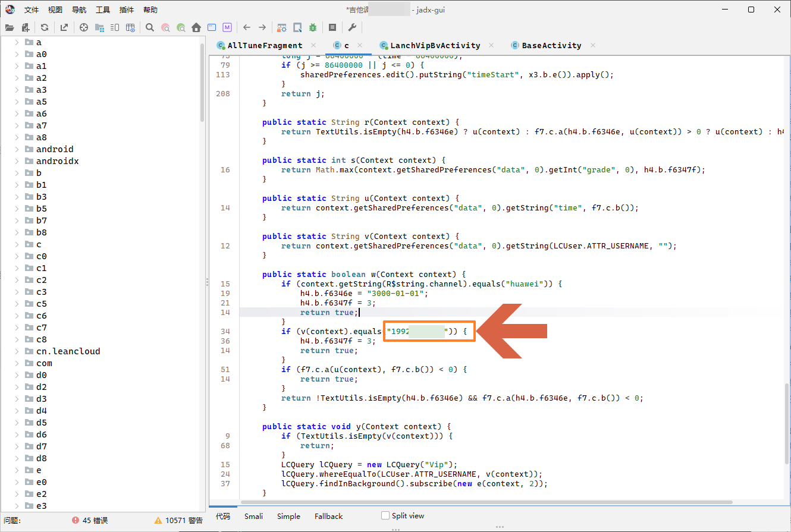Jump to main activity with home icon
The image size is (791, 532).
[x=196, y=27]
